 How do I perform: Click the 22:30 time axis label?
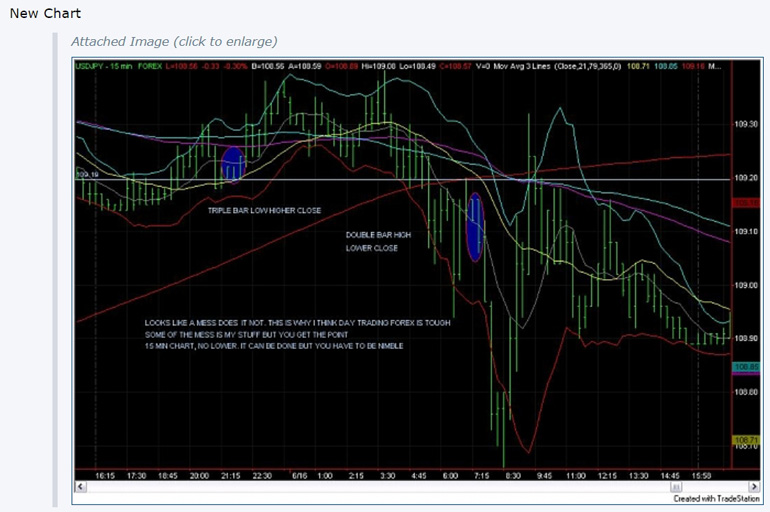262,476
